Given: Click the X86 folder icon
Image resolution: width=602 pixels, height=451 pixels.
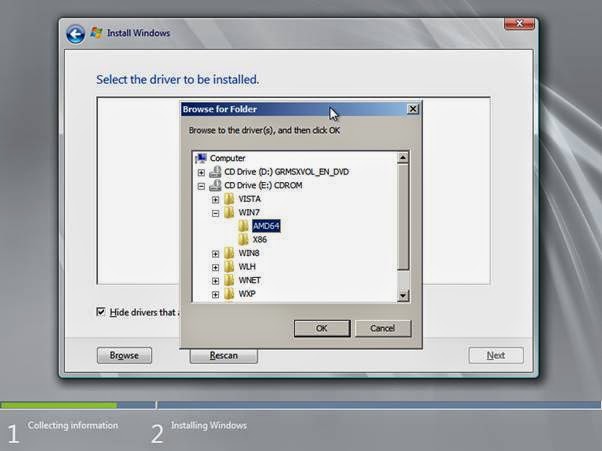Looking at the screenshot, I should coord(243,240).
